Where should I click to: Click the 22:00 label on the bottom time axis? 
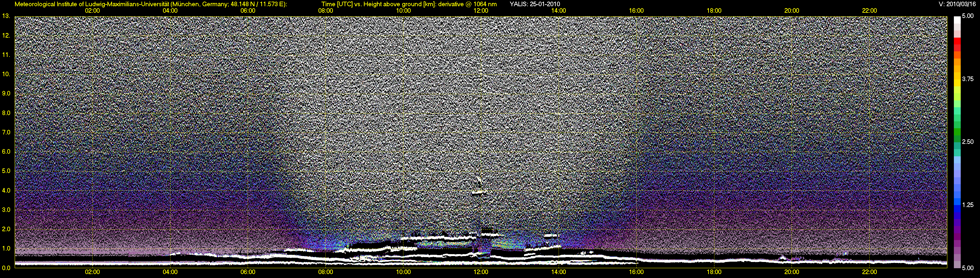[x=870, y=272]
